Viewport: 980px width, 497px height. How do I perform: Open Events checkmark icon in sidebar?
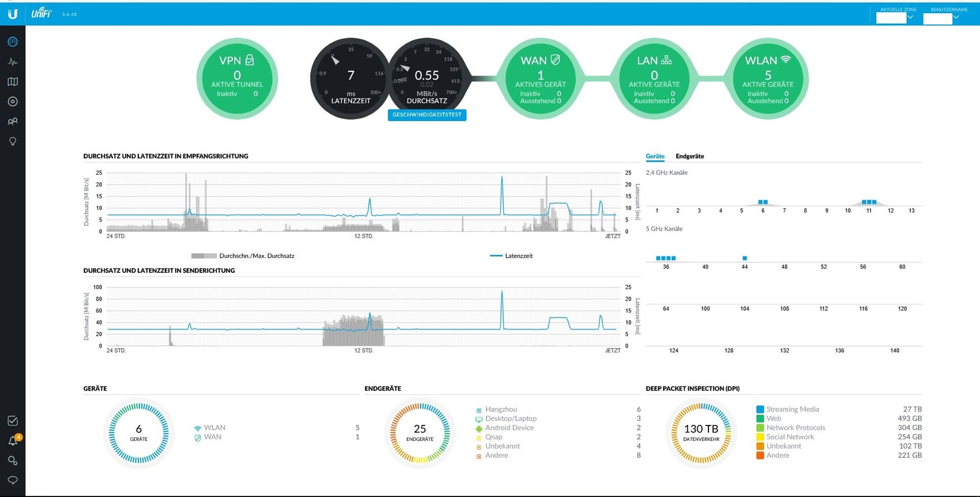point(13,421)
